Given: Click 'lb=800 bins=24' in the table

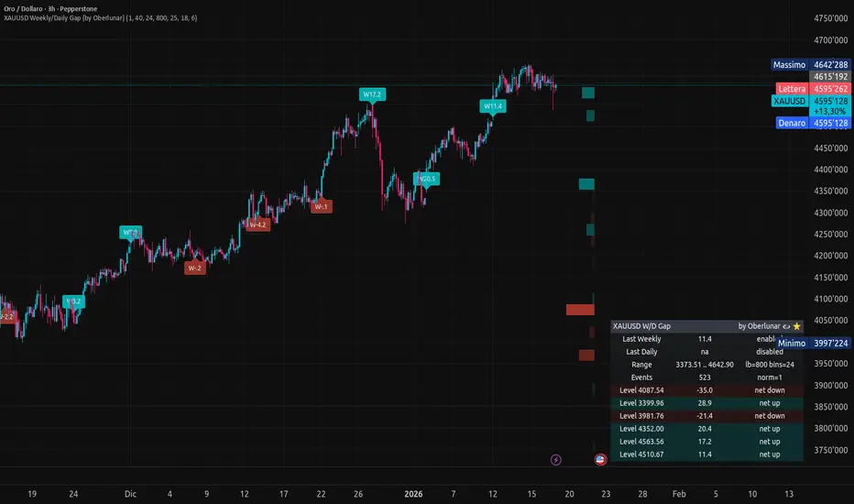Looking at the screenshot, I should point(770,365).
